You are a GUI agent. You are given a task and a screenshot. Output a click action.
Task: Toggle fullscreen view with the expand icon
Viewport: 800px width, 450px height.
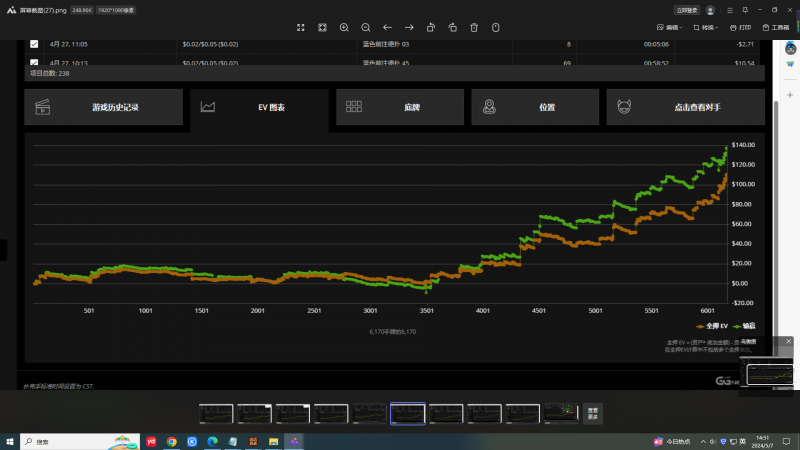(300, 27)
